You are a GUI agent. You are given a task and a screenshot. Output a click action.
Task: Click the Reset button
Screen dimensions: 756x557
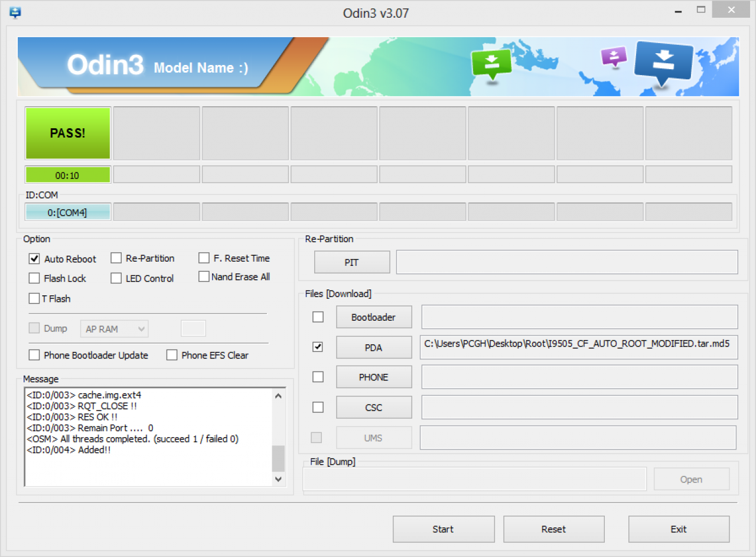pos(554,529)
